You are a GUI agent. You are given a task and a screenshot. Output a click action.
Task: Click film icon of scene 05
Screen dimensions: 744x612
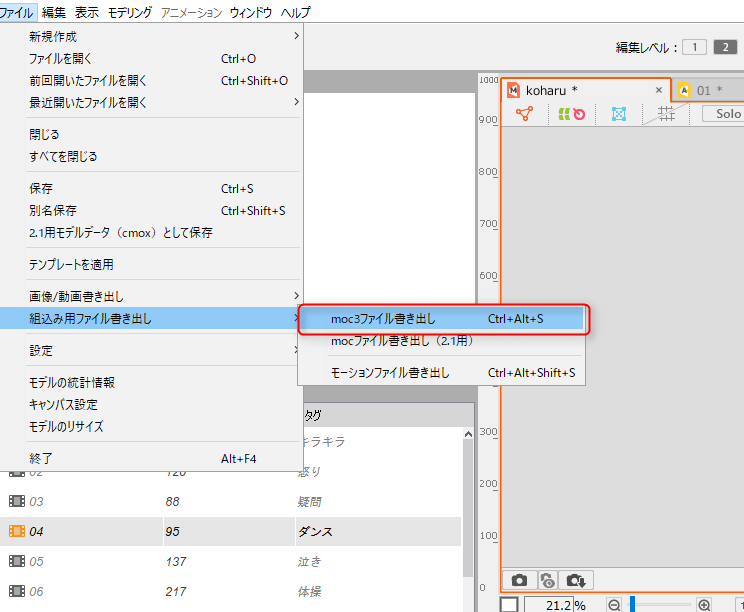click(x=17, y=561)
